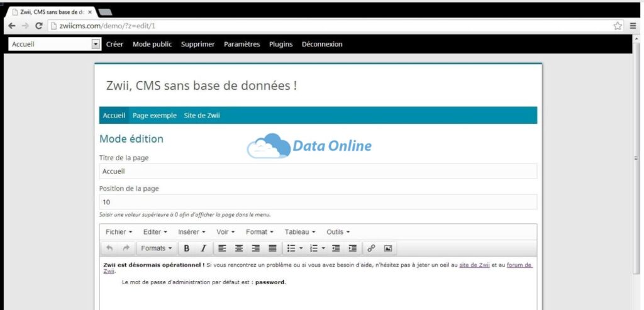Select the Page exemple tab
The height and width of the screenshot is (310, 644).
point(155,115)
